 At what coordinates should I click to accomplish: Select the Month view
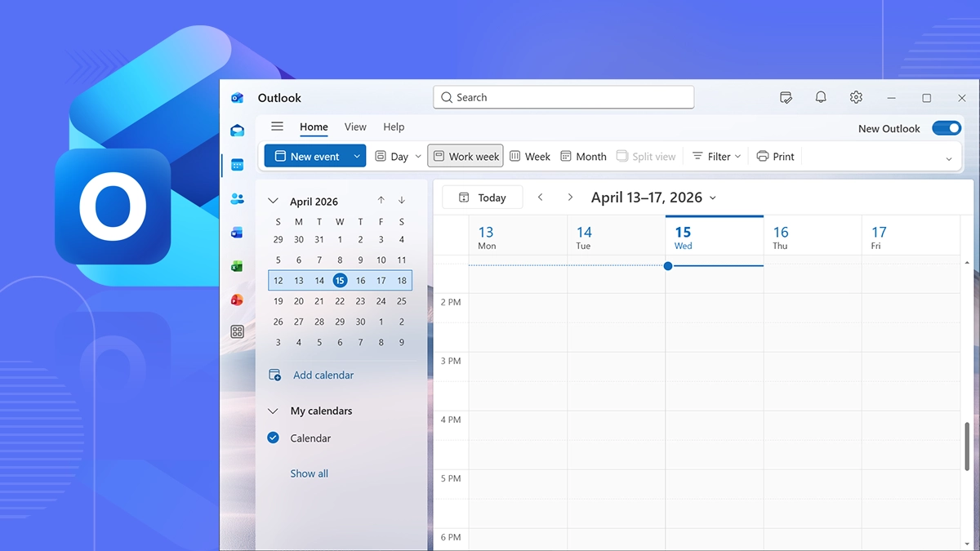click(x=583, y=156)
